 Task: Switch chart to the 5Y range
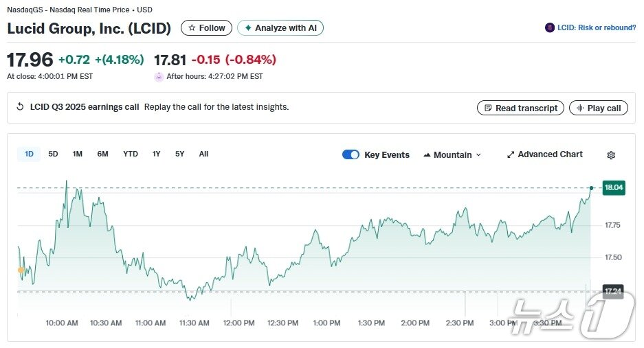[179, 154]
